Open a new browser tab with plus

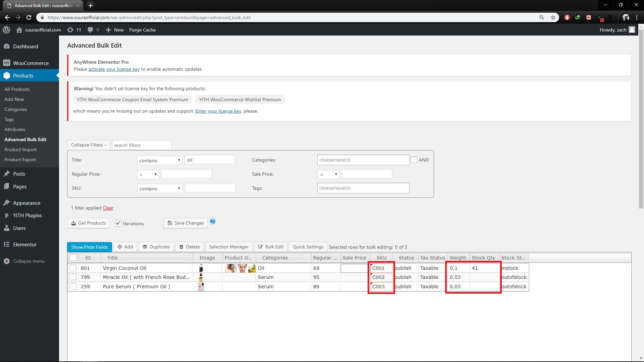[x=90, y=5]
